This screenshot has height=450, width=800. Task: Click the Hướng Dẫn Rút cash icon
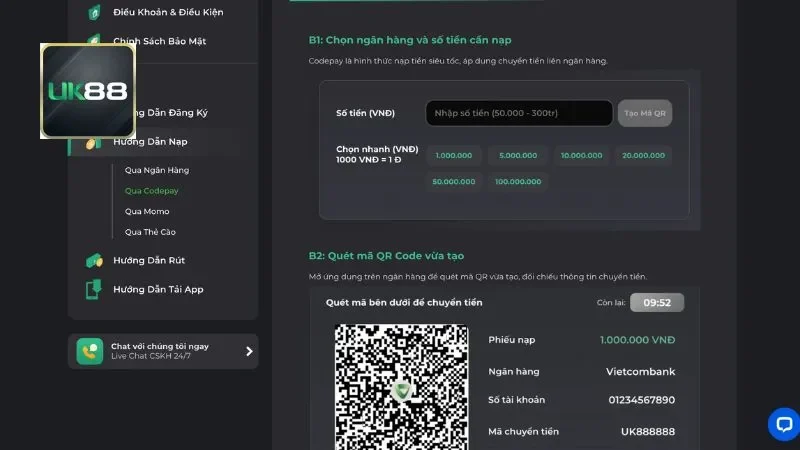click(94, 260)
